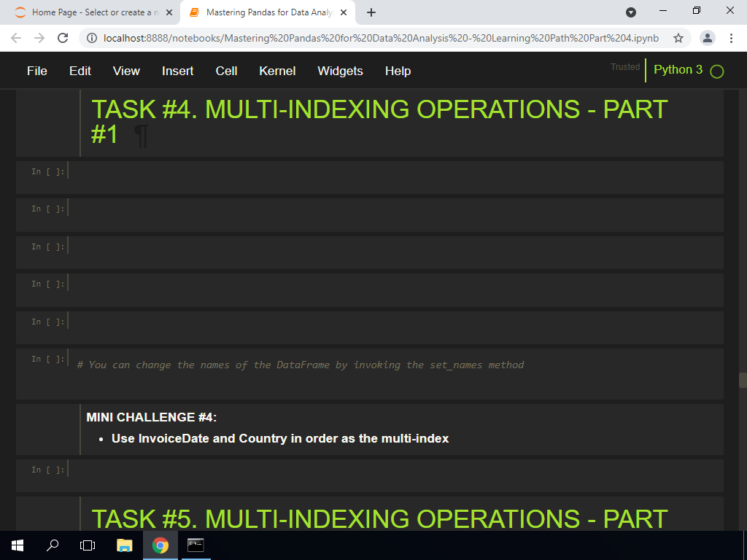Switch to the Home Page browser tab
747x560 pixels.
tap(96, 12)
